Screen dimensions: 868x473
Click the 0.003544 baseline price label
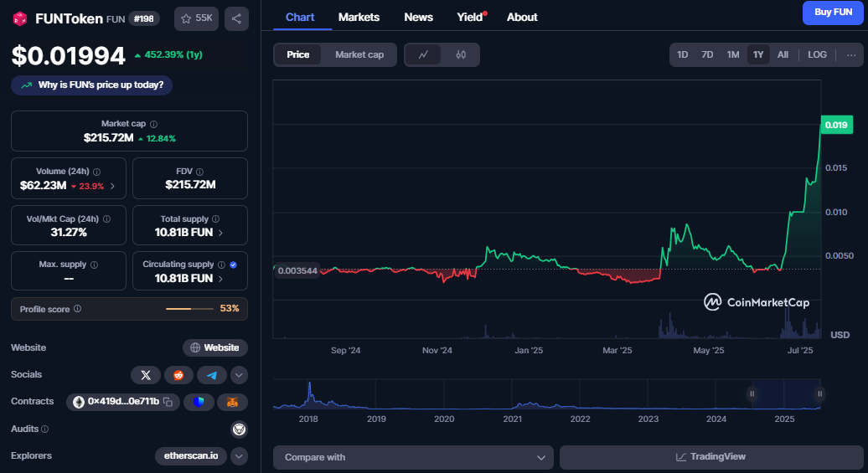pyautogui.click(x=297, y=270)
